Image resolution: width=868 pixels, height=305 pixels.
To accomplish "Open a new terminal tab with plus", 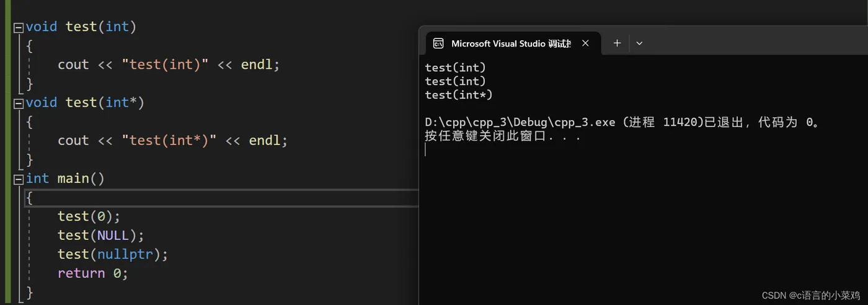I will click(617, 43).
